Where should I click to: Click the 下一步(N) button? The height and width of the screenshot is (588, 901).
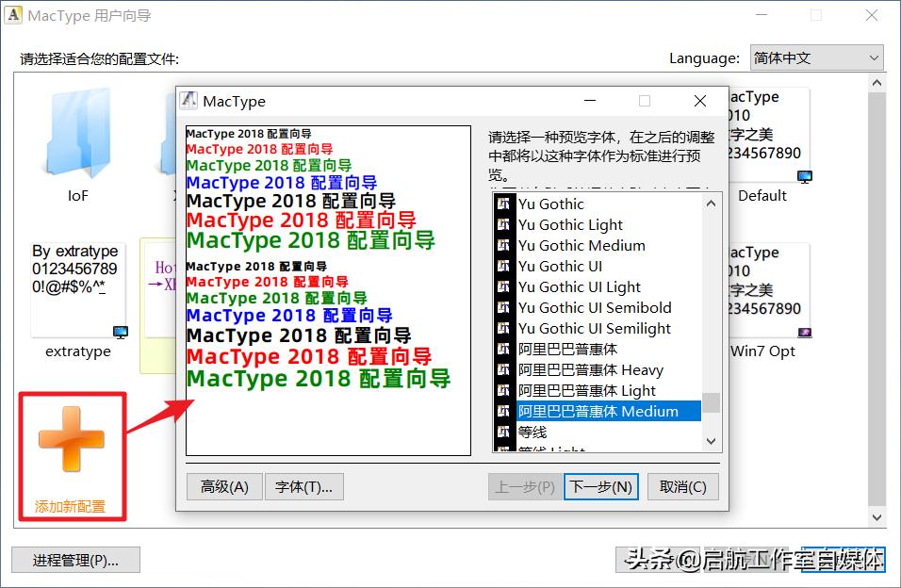click(600, 486)
